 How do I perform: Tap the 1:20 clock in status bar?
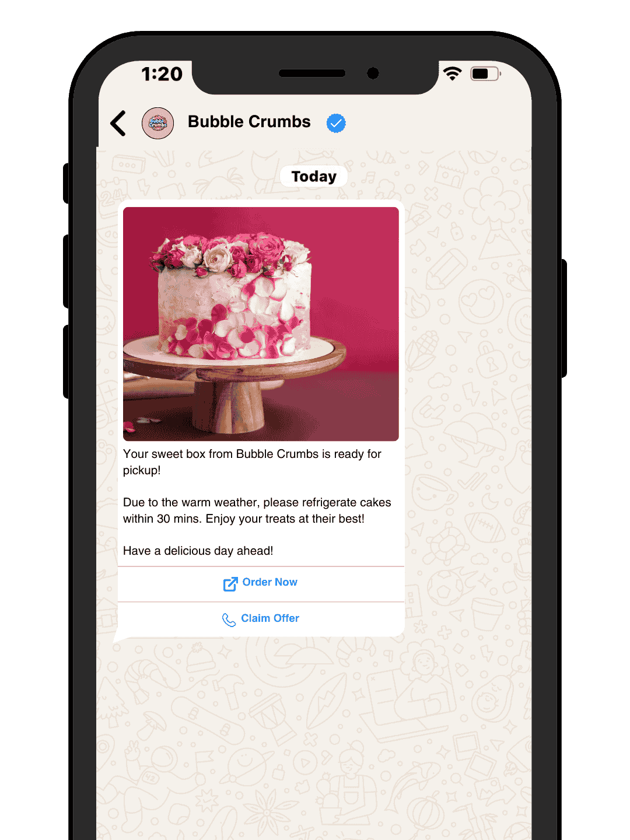pyautogui.click(x=162, y=74)
